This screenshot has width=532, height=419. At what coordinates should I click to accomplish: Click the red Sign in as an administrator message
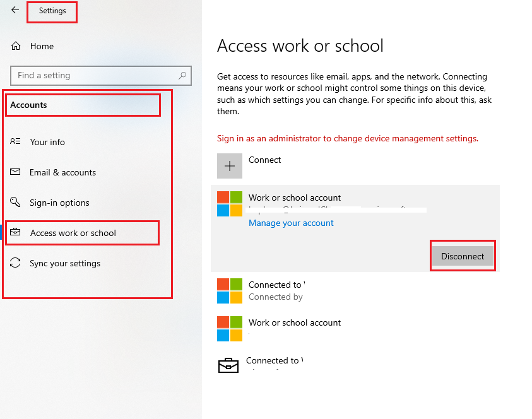tap(348, 138)
